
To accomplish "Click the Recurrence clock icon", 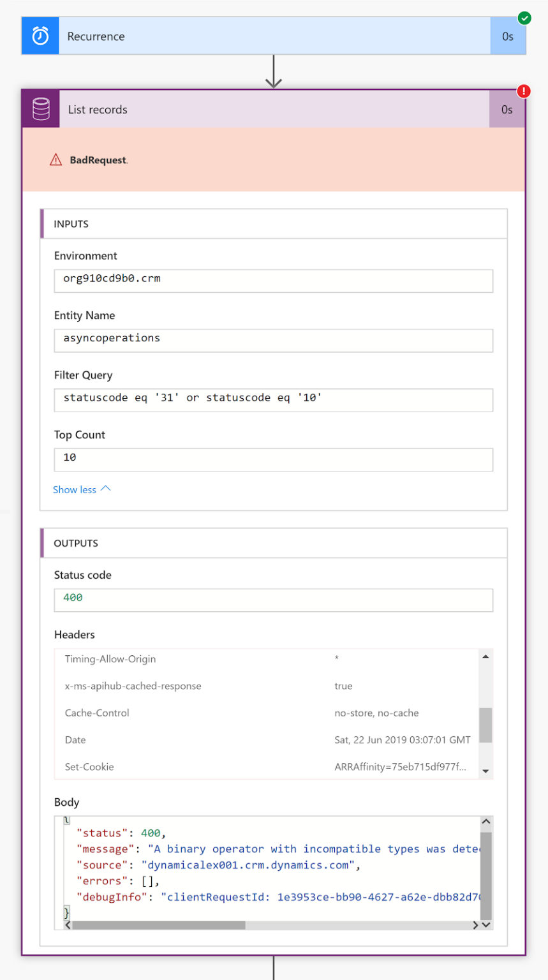I will coord(40,36).
